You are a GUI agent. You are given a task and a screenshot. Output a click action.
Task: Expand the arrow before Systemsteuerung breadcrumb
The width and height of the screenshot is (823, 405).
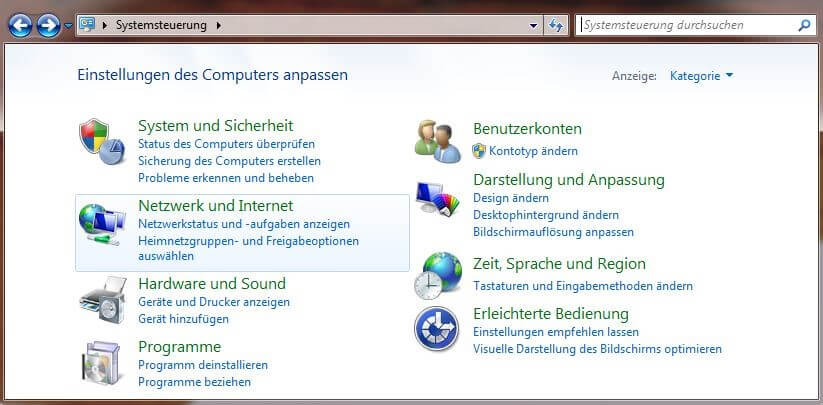point(105,25)
